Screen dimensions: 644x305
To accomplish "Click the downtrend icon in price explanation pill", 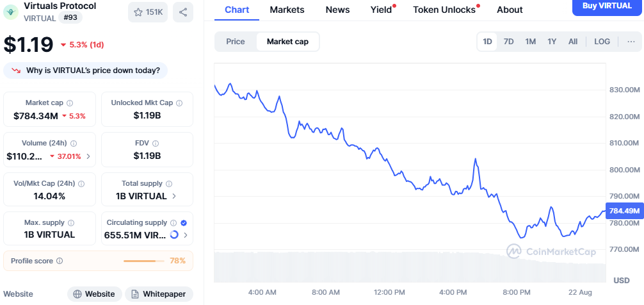I will [16, 70].
